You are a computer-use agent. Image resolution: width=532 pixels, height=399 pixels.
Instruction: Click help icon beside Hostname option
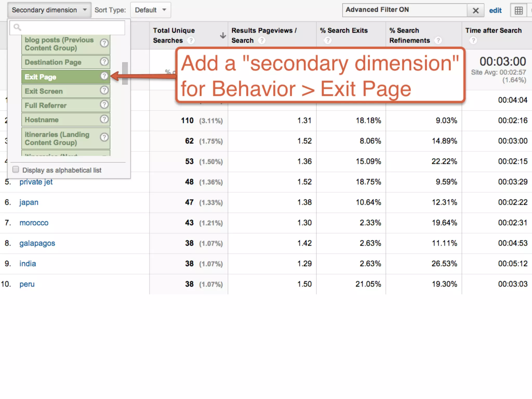pos(104,119)
